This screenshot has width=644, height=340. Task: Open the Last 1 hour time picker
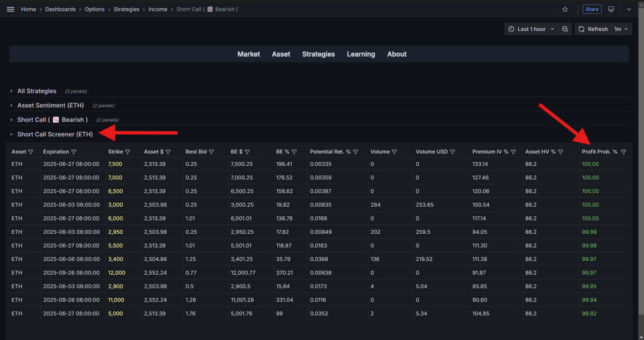point(531,29)
